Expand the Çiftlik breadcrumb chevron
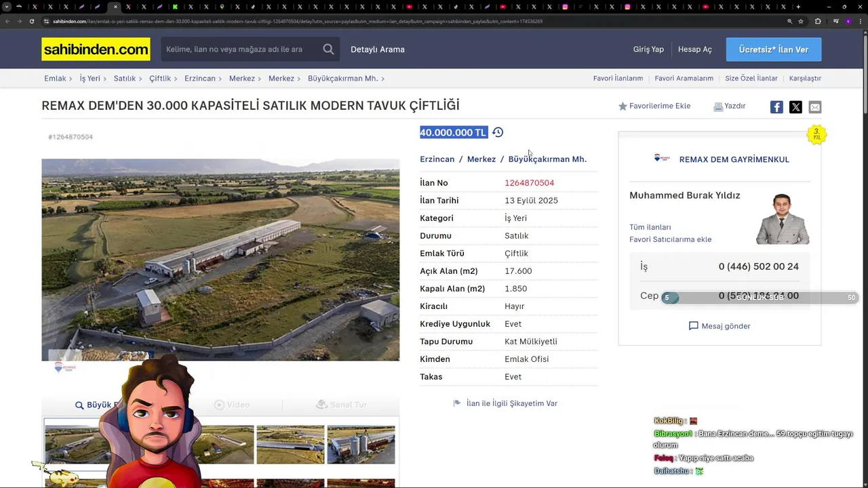868x488 pixels. click(x=176, y=79)
